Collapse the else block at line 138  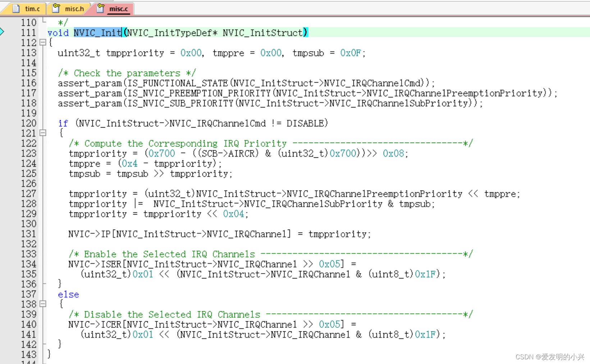[x=43, y=304]
